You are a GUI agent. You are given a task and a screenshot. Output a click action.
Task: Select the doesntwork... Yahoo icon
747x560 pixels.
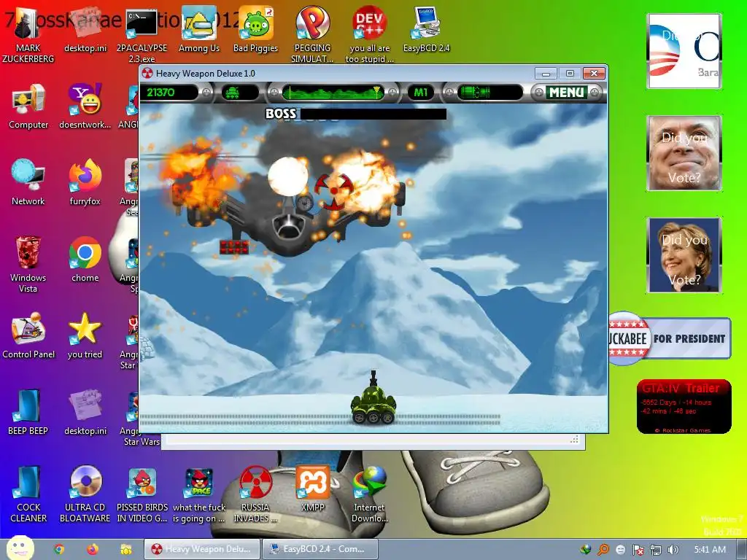[85, 106]
